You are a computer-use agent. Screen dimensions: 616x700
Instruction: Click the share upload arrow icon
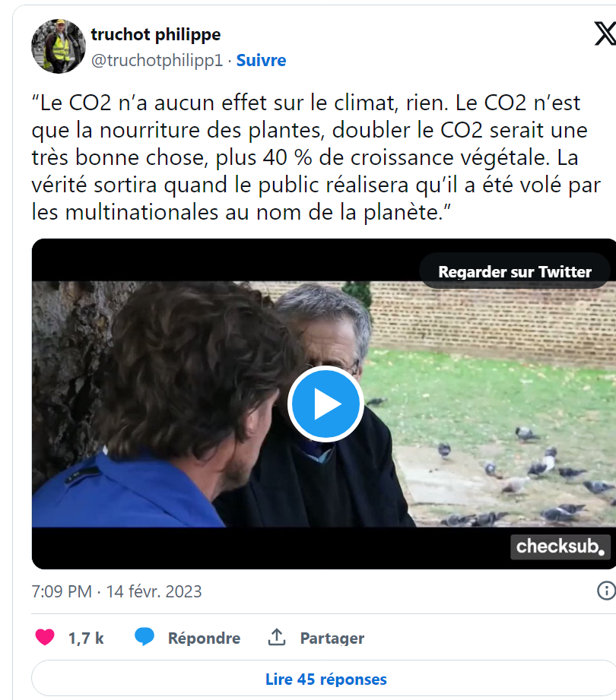(x=277, y=637)
